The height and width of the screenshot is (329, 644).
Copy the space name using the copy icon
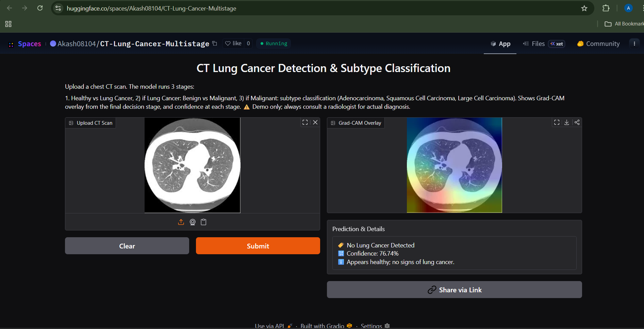[x=214, y=44]
